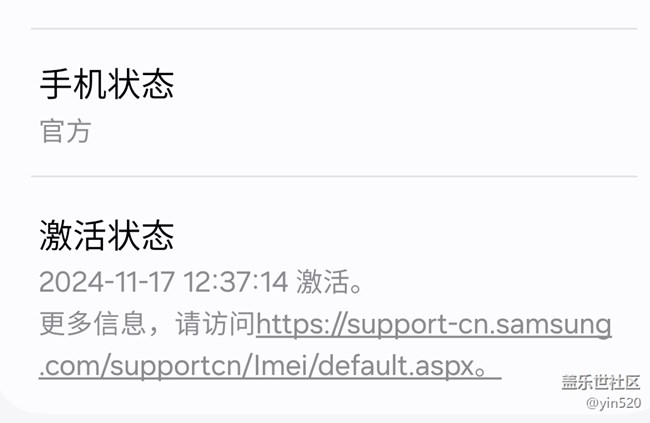Click the 12:37:14 activation time
This screenshot has width=650, height=423.
235,282
